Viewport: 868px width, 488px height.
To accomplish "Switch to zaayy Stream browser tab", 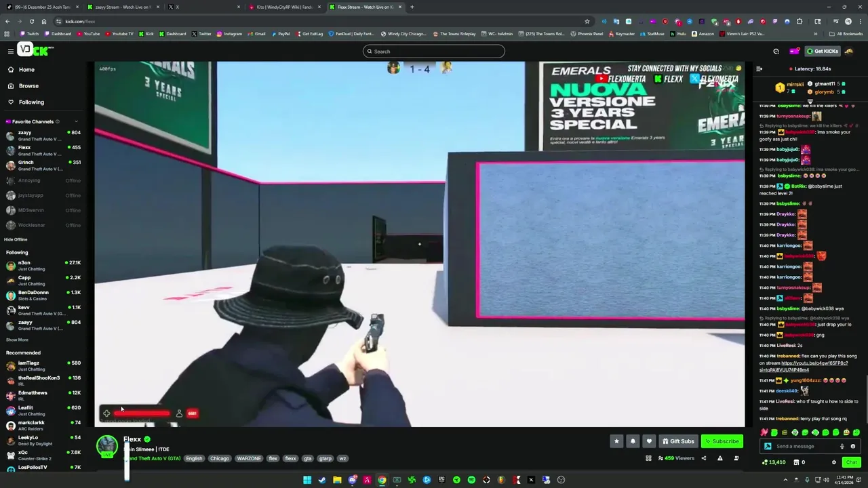I will click(x=123, y=7).
